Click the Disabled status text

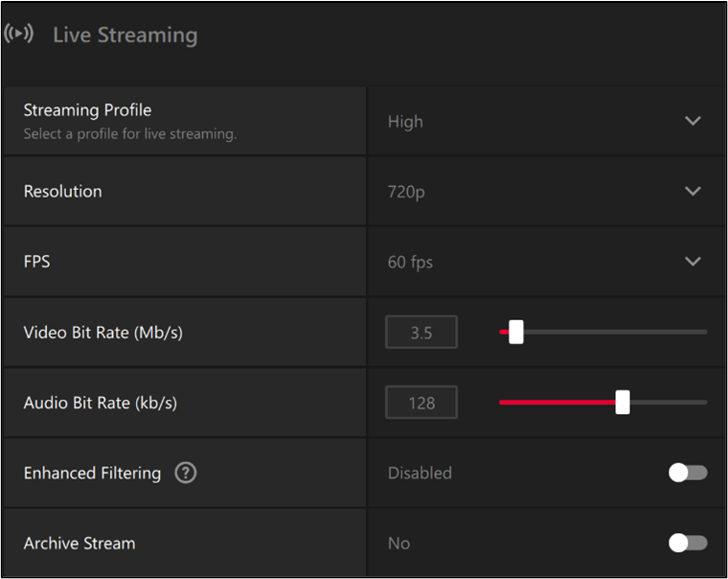[420, 473]
